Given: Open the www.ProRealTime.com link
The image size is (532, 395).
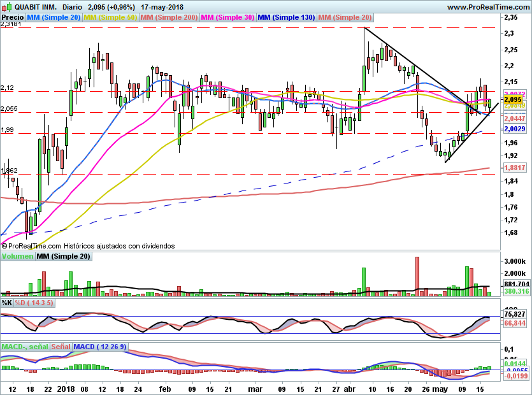Looking at the screenshot, I should [x=488, y=7].
